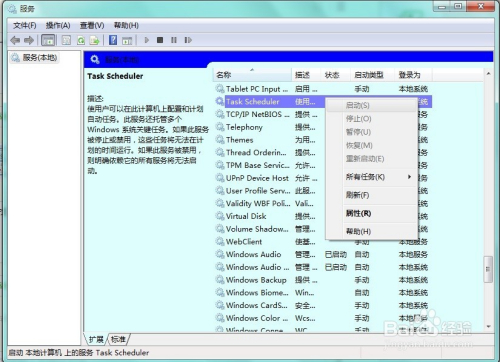
Task: Expand 所有任务(K) submenu
Action: pos(372,177)
